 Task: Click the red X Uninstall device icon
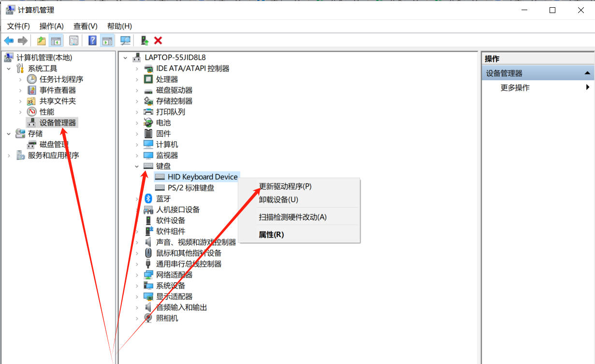[158, 41]
